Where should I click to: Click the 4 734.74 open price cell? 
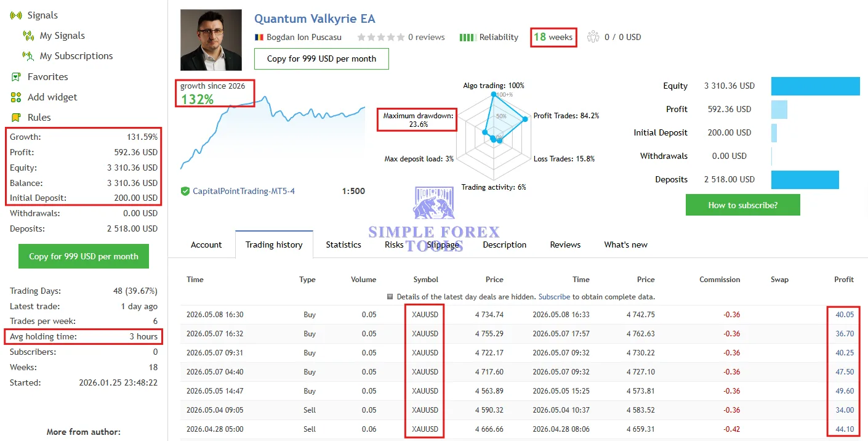[x=489, y=315]
